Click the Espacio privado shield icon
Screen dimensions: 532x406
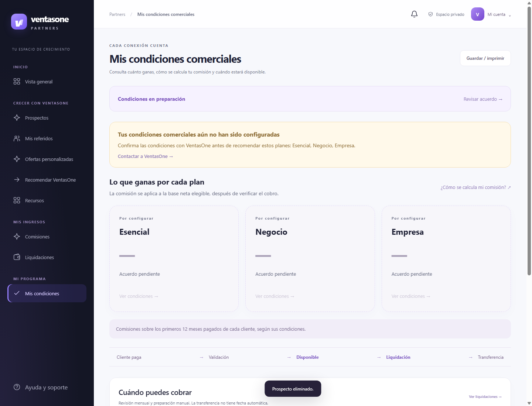tap(430, 14)
